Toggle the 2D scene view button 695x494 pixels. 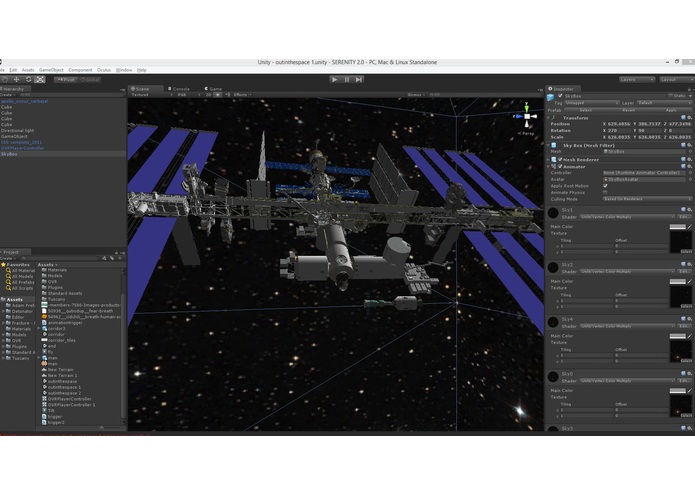coord(208,95)
